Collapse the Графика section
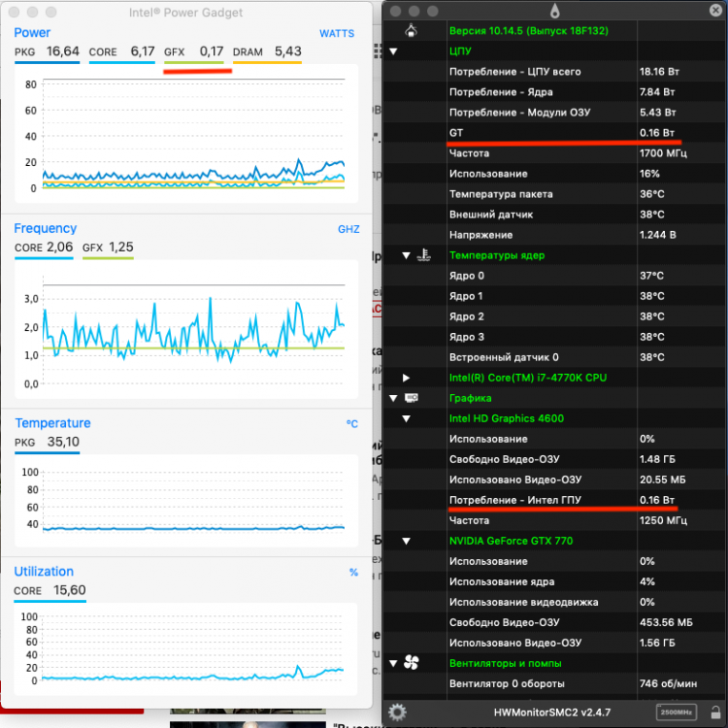The width and height of the screenshot is (728, 728). tap(393, 398)
